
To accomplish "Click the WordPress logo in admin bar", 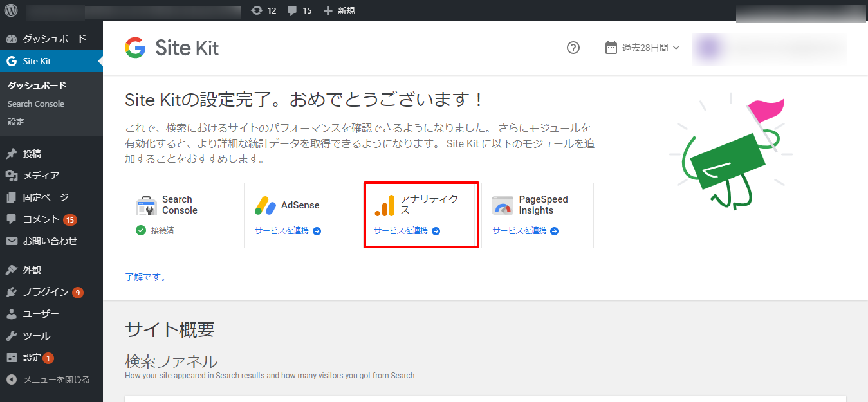I will tap(11, 10).
